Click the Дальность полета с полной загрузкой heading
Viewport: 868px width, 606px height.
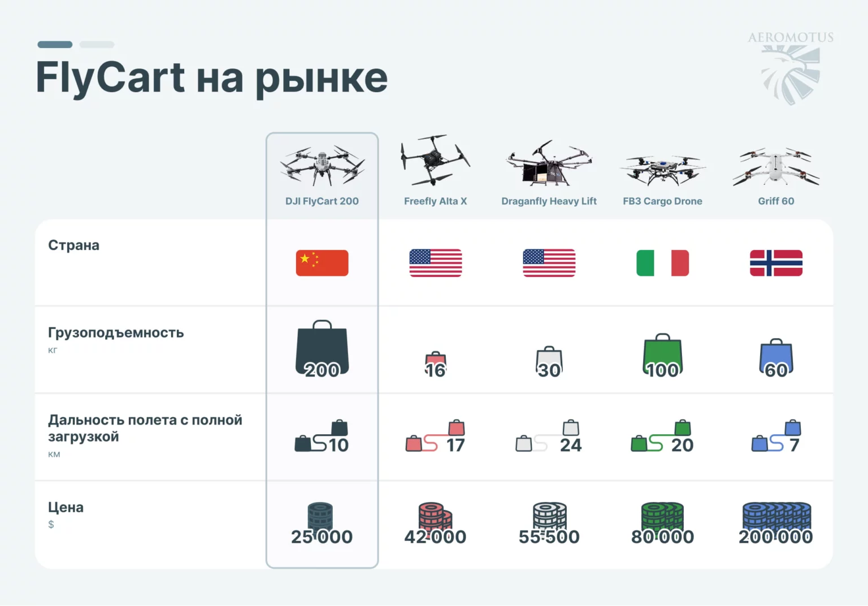pyautogui.click(x=145, y=428)
